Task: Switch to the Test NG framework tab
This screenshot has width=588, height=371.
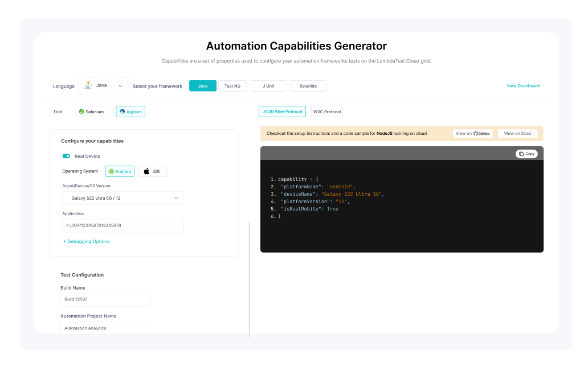Action: 232,85
